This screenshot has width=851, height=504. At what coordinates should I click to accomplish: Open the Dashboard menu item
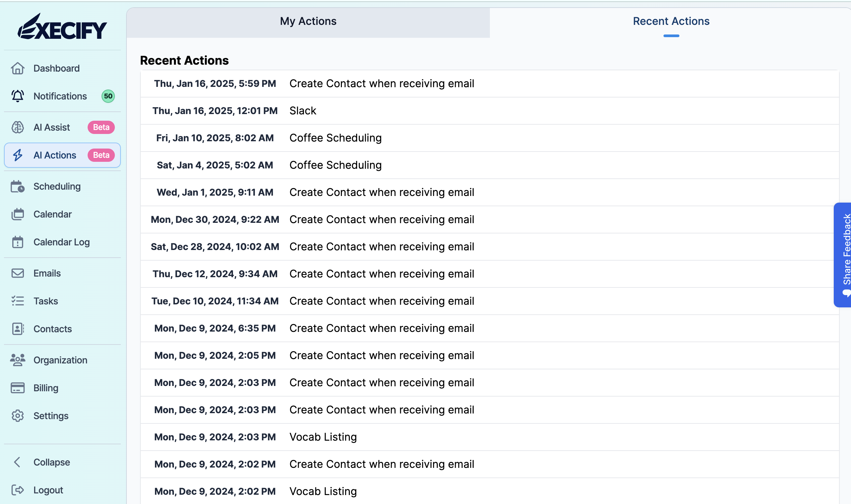(62, 68)
